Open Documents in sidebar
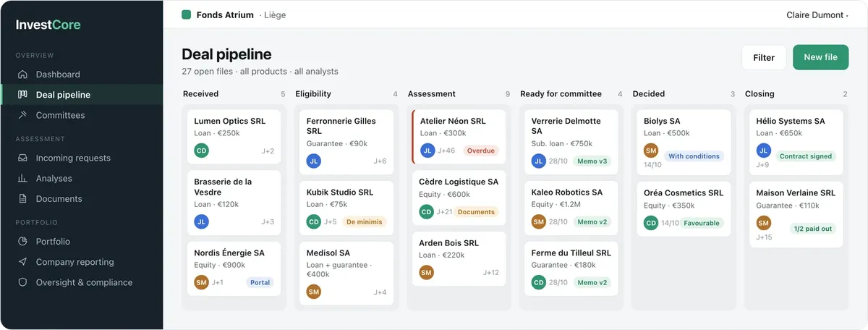 click(x=82, y=199)
